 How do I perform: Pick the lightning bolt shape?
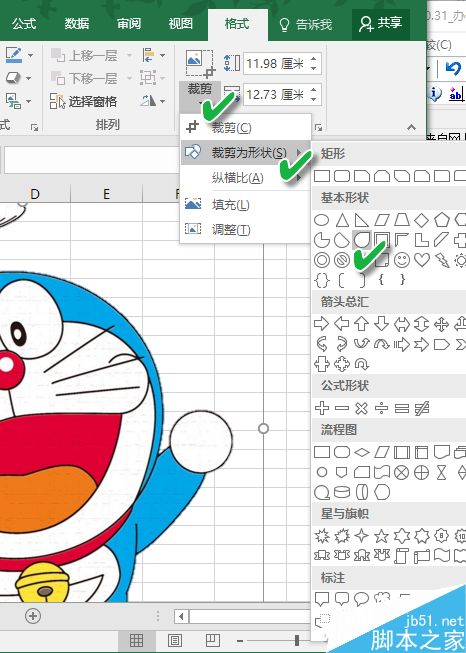click(442, 260)
